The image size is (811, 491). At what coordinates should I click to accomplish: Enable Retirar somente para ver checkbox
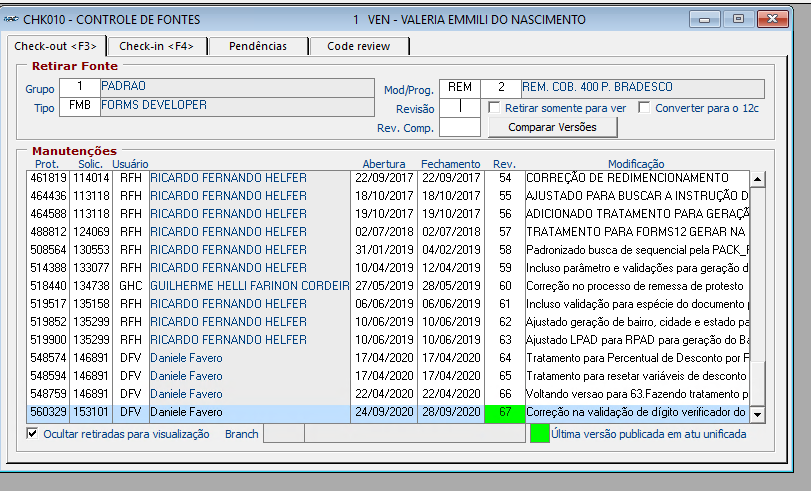494,108
